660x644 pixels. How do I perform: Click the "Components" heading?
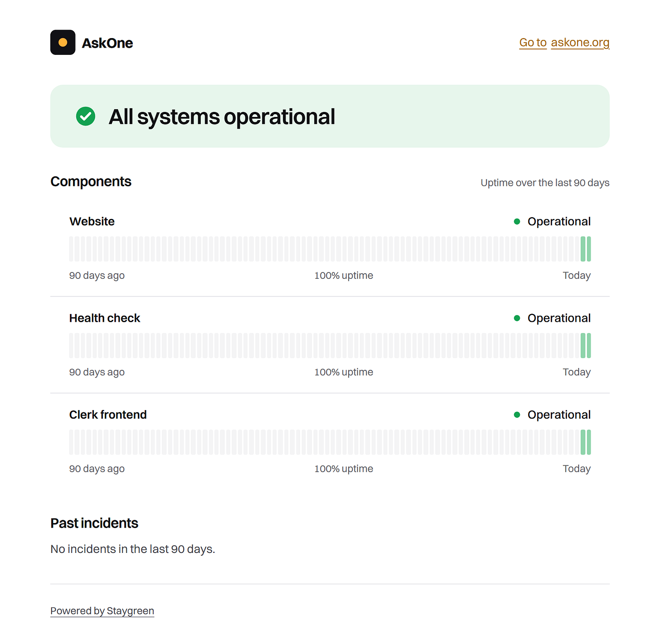(91, 182)
